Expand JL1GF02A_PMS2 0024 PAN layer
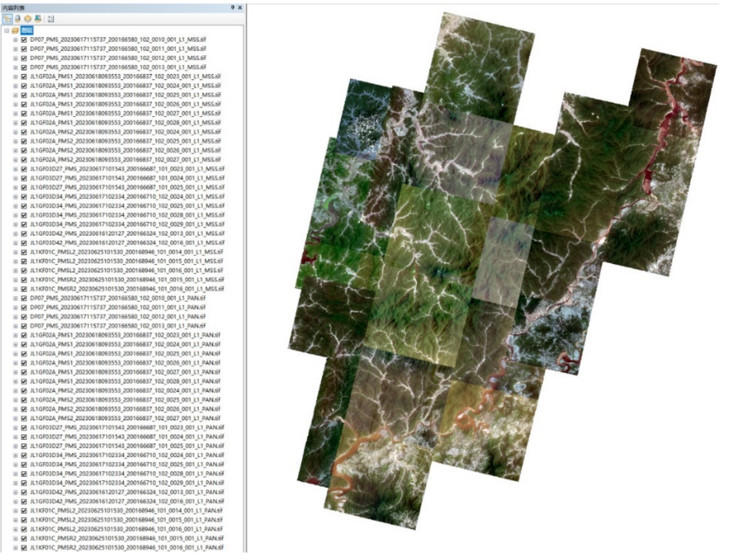The image size is (737, 560). pos(16,391)
